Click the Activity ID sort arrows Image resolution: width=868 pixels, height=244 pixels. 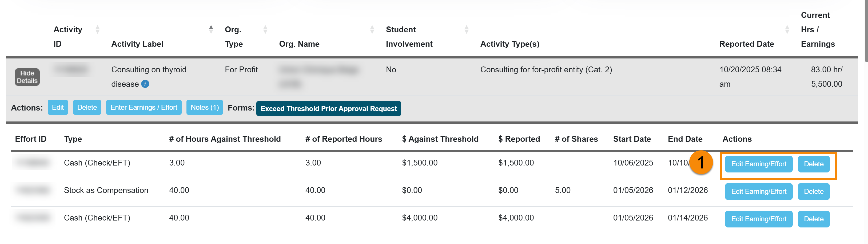[97, 29]
